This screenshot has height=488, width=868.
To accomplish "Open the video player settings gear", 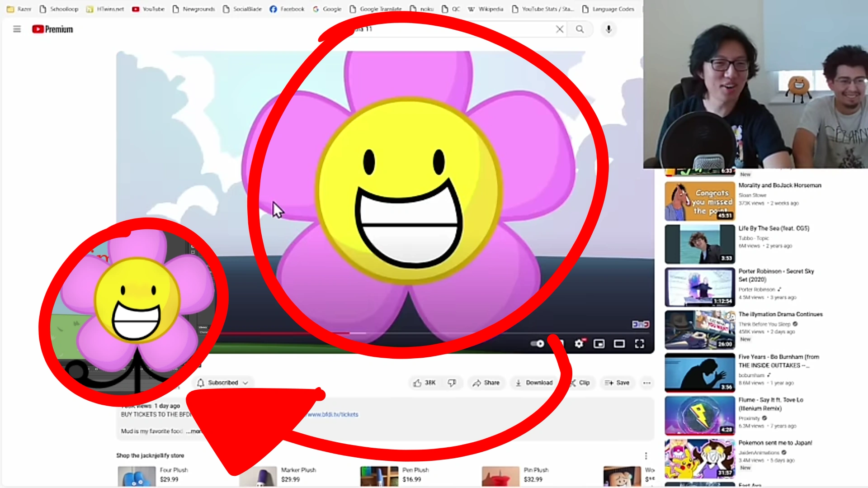I will [580, 344].
